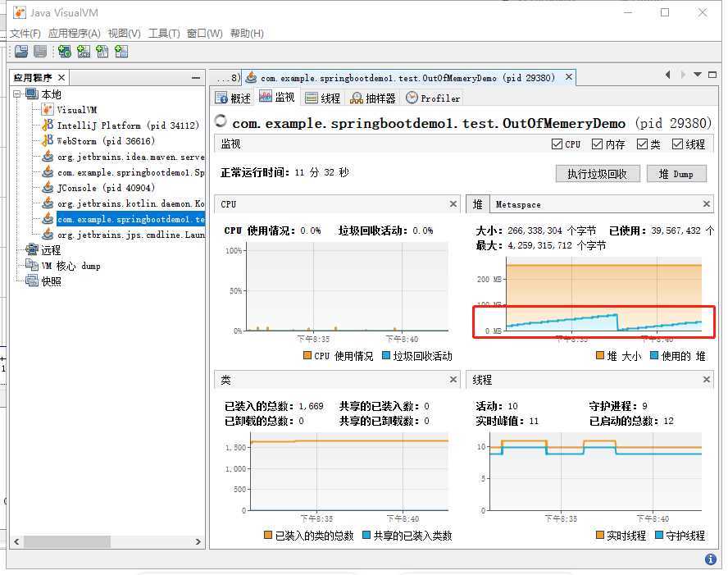Minimize the 应用程序 side panel
Screen dimensions: 728x575
[196, 78]
